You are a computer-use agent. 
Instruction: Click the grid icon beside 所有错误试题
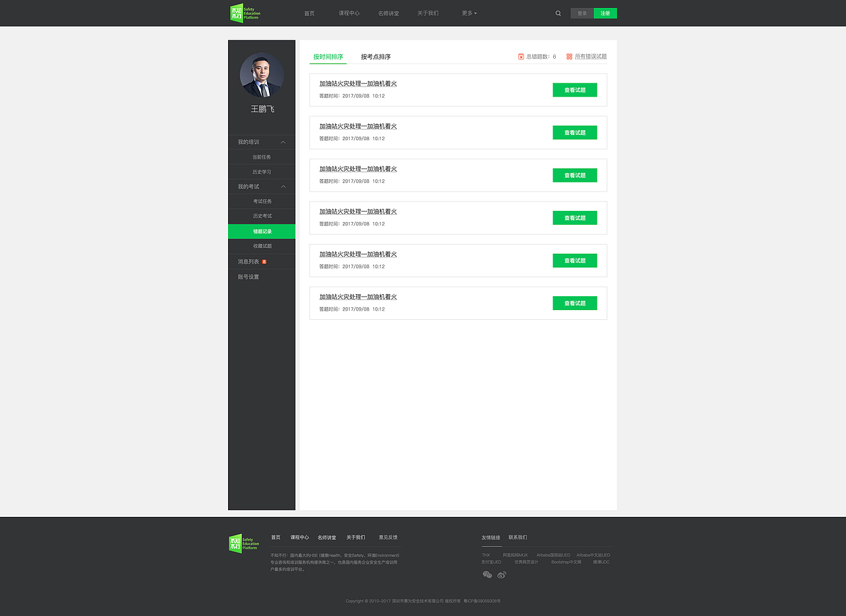pyautogui.click(x=569, y=57)
